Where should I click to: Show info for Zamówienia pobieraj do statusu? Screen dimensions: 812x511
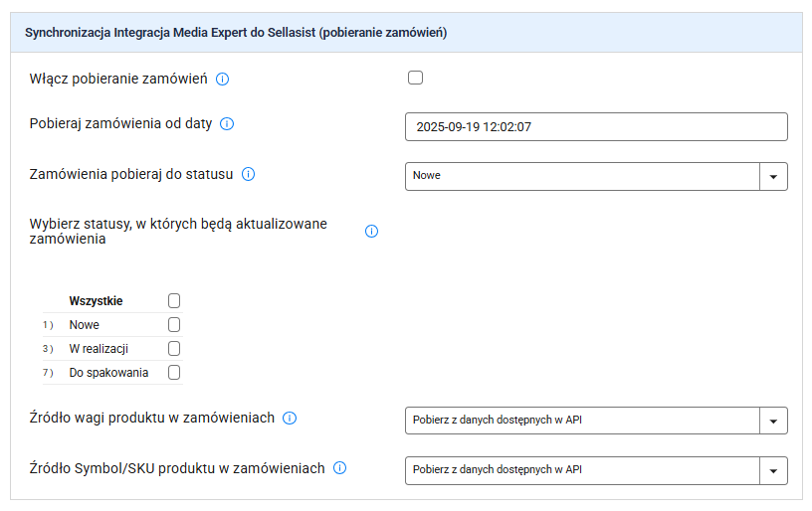pos(248,174)
